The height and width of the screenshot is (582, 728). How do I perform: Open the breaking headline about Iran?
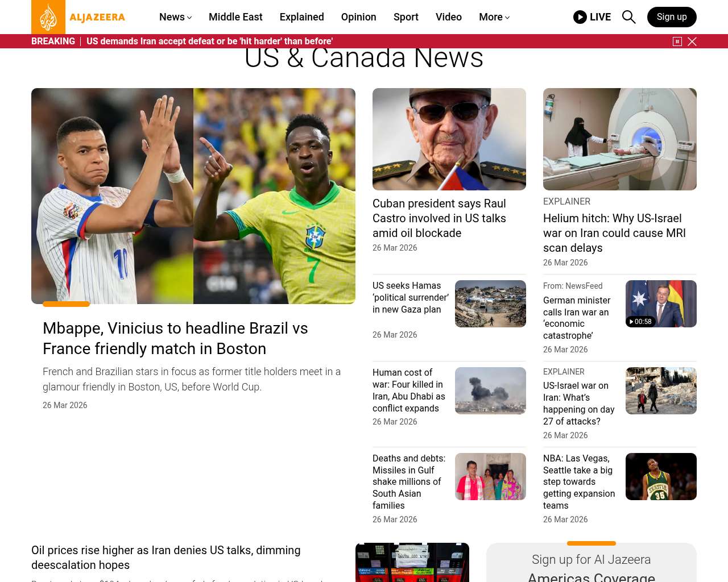point(209,41)
